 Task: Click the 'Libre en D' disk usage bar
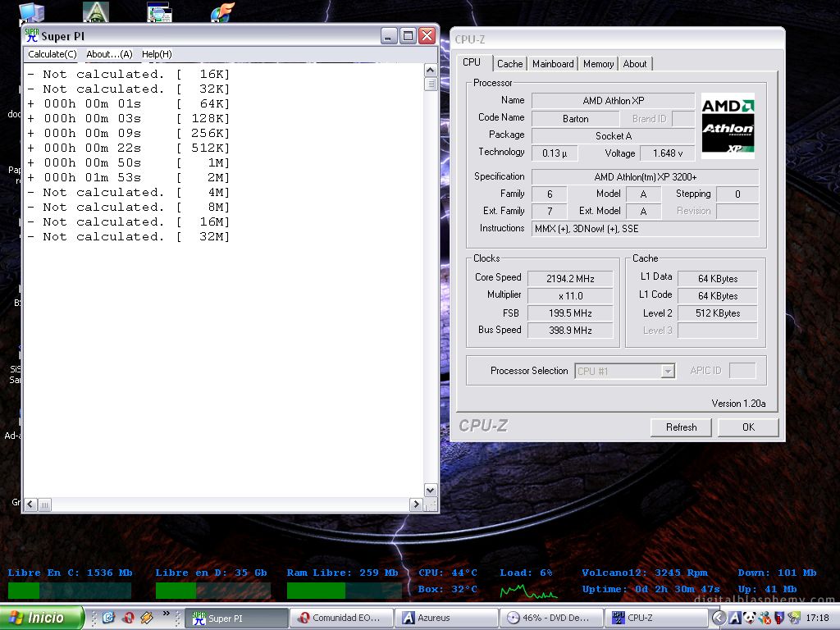[x=212, y=591]
